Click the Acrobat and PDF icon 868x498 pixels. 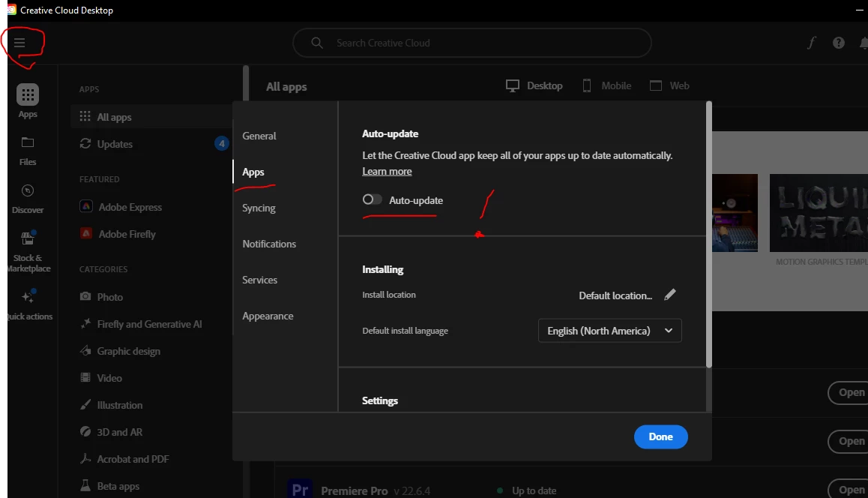(x=85, y=459)
